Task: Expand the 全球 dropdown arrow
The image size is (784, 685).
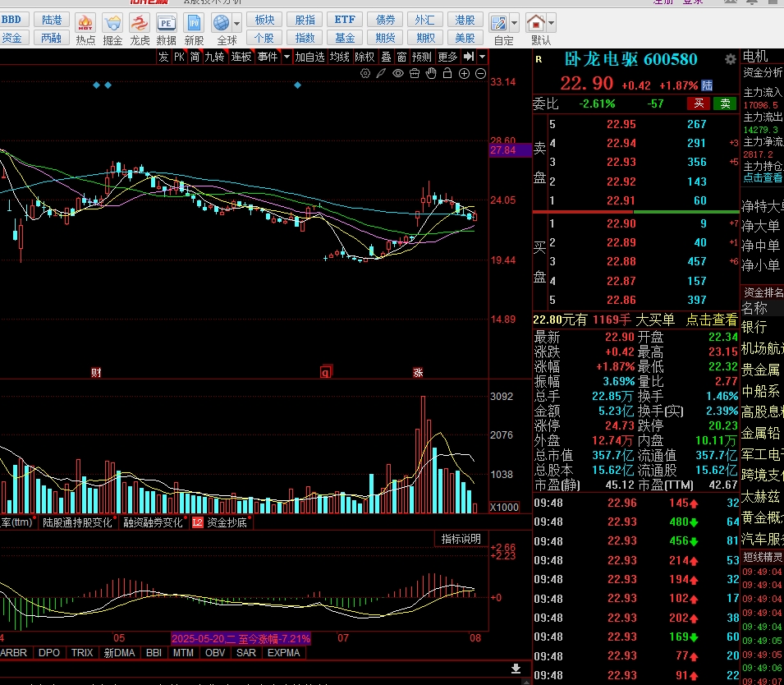Action: (x=237, y=23)
